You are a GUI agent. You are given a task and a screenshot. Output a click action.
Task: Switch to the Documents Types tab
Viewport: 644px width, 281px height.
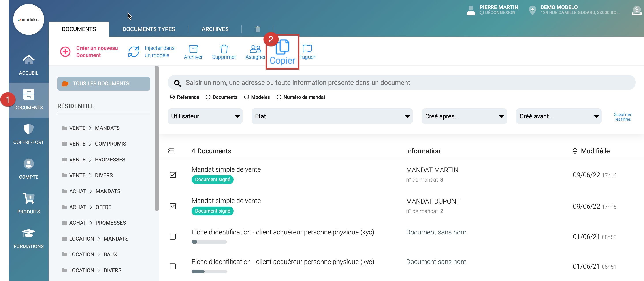(149, 29)
